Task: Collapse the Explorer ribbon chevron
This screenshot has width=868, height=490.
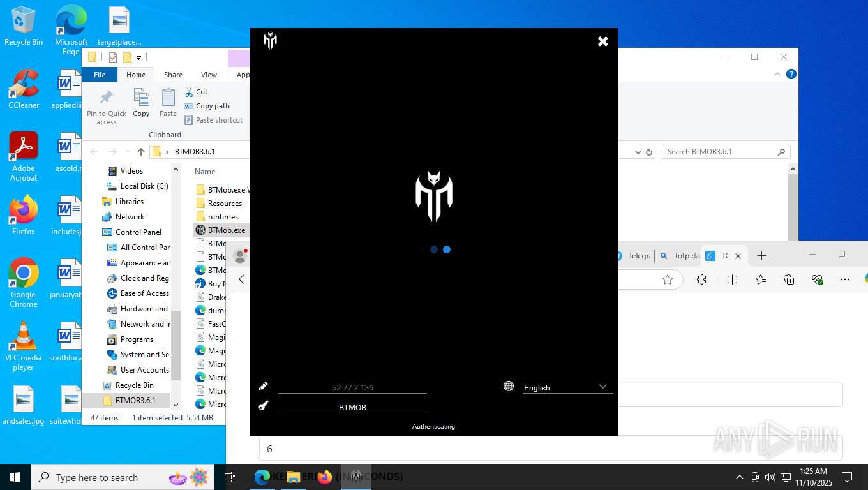Action: (777, 74)
